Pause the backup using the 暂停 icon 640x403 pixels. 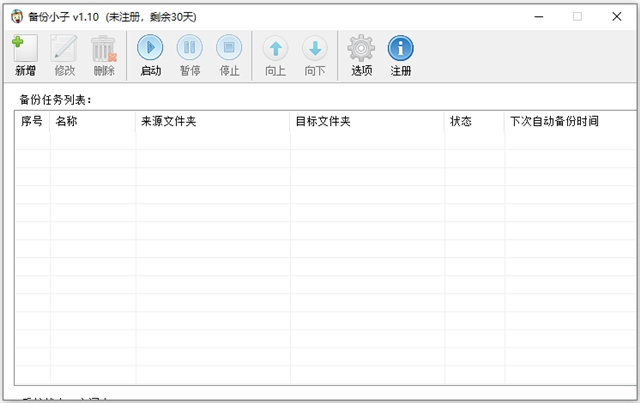(190, 47)
